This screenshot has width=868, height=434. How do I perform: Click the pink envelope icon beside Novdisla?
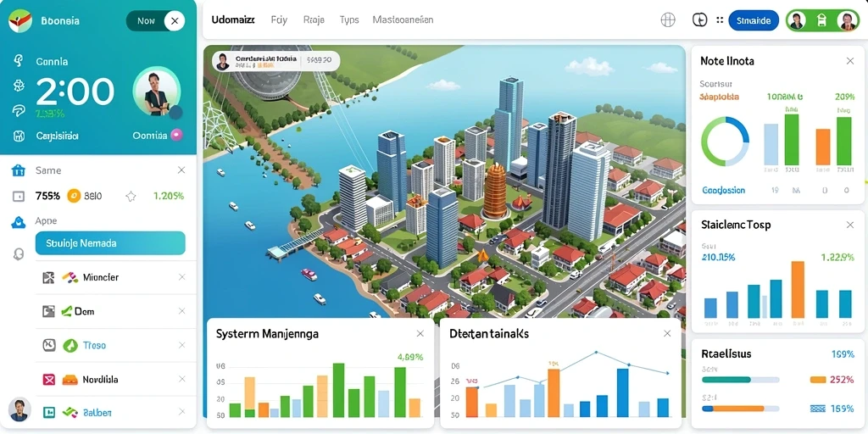point(49,380)
